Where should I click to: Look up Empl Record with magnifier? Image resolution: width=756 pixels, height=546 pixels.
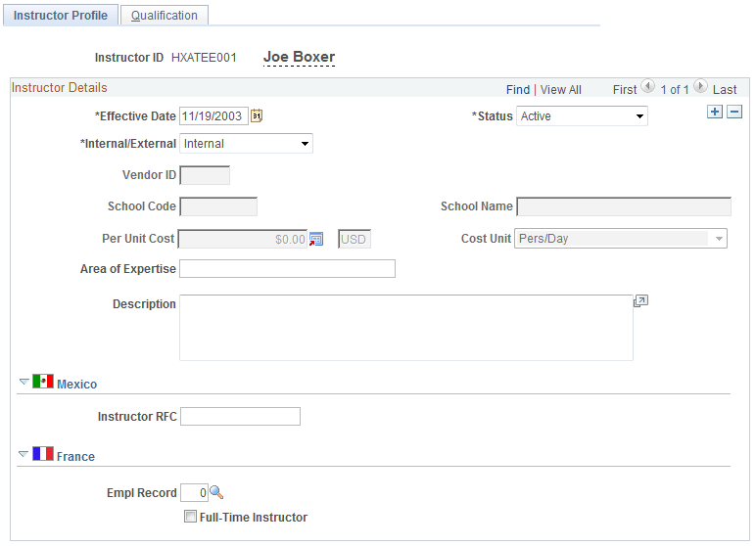216,492
